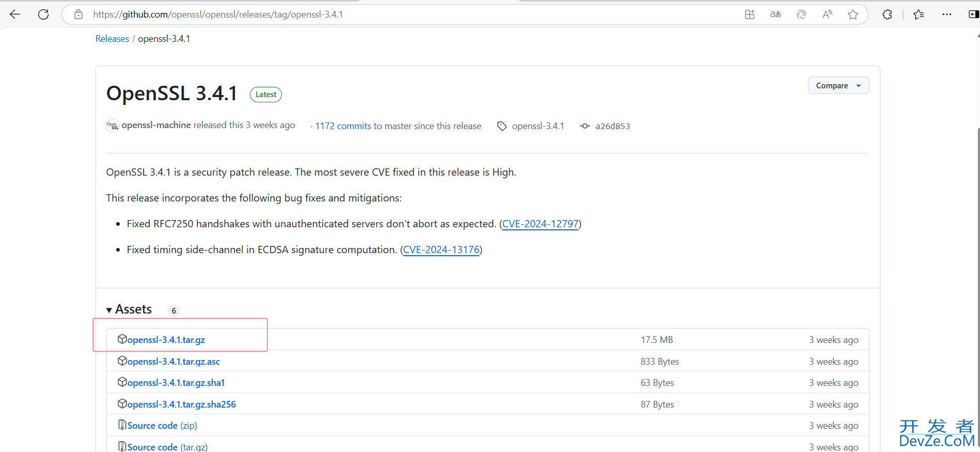View site info via the lock icon
Screen dimensions: 980x452
pos(78,14)
